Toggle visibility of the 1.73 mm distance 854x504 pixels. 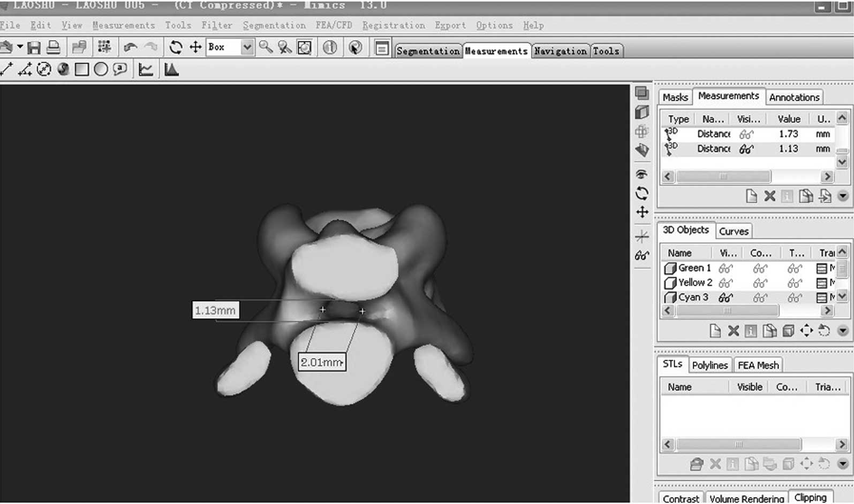[746, 134]
